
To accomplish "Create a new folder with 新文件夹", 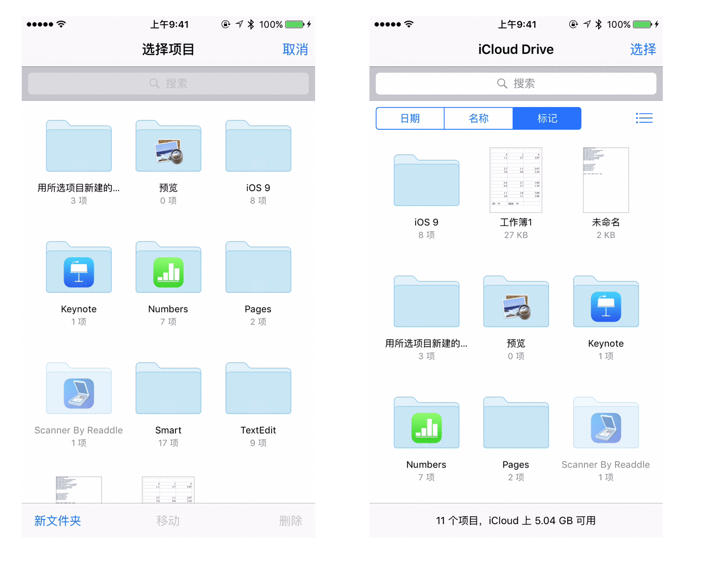I will point(58,520).
